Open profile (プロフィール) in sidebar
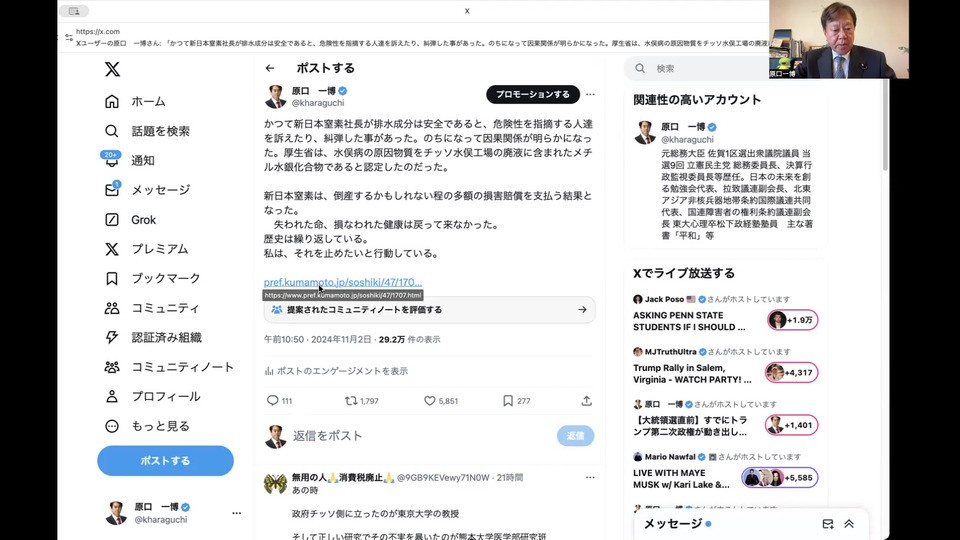960x540 pixels. [x=152, y=396]
